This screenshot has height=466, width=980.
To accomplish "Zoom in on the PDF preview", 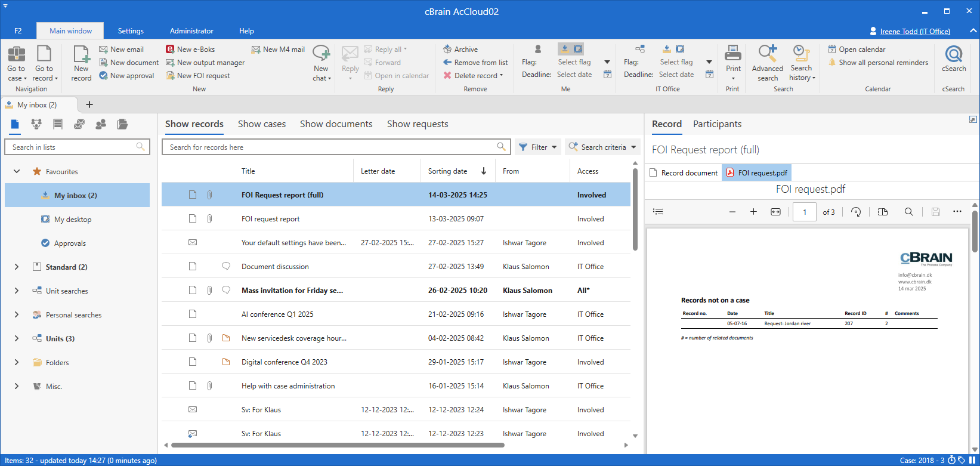I will (x=753, y=212).
